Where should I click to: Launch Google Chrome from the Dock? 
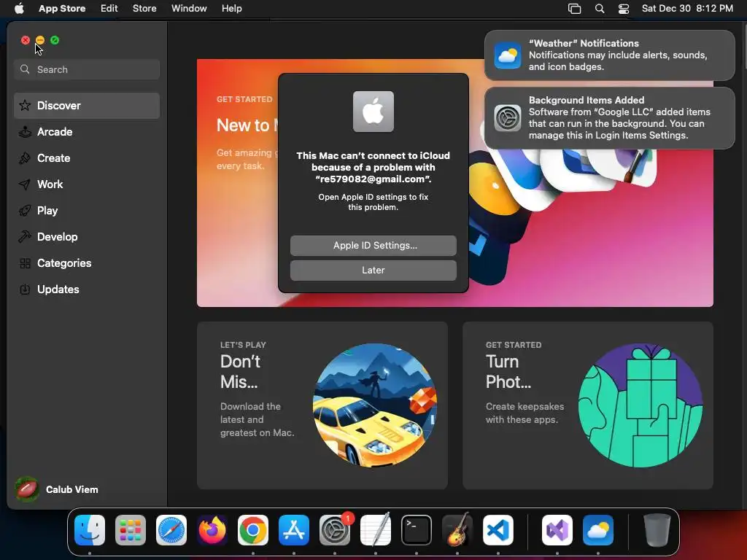[253, 530]
